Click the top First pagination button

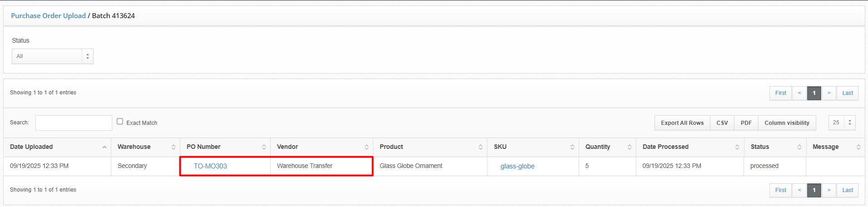781,93
